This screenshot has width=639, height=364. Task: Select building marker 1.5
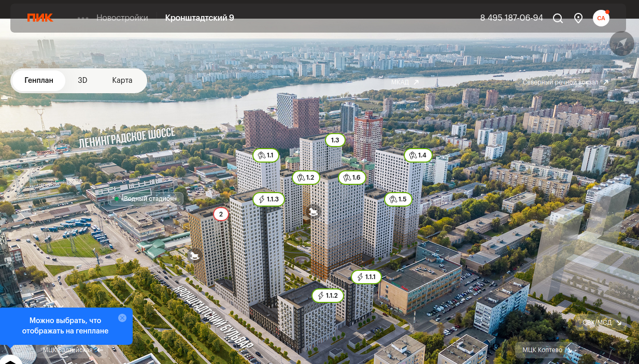(398, 199)
